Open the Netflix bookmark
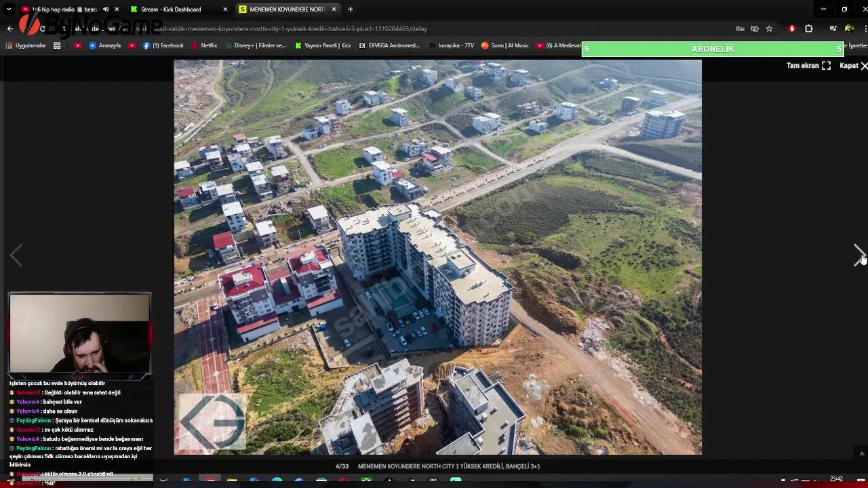868x488 pixels. [204, 45]
